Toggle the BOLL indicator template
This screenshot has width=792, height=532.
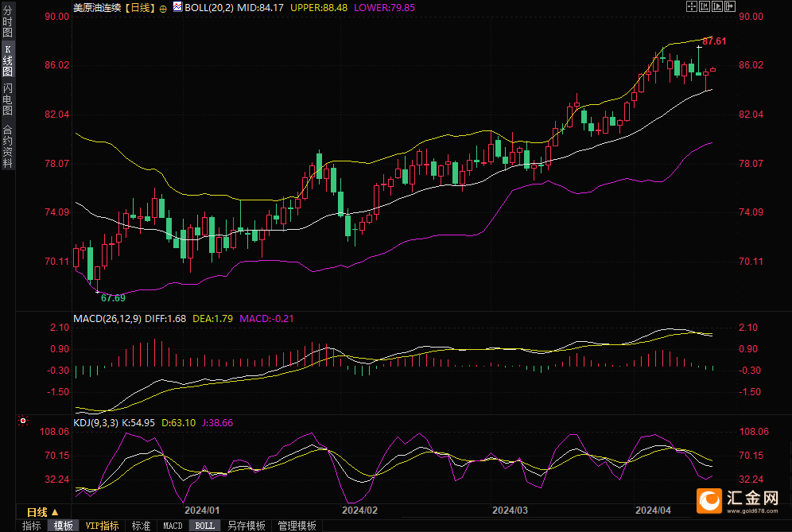204,526
